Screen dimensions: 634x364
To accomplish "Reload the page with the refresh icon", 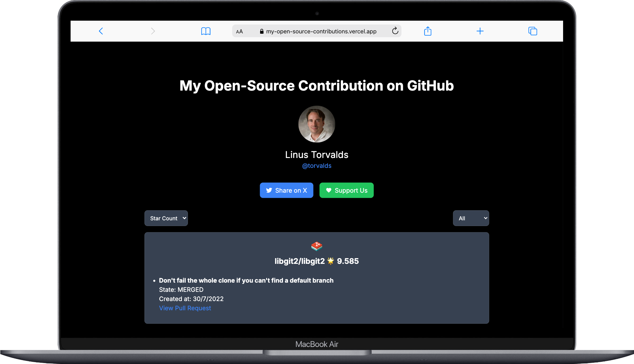I will tap(395, 31).
